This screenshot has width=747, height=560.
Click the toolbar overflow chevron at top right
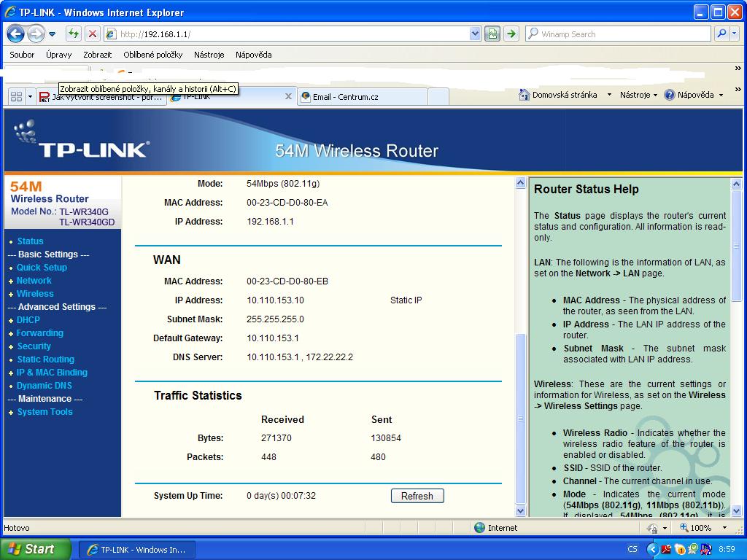(x=738, y=68)
